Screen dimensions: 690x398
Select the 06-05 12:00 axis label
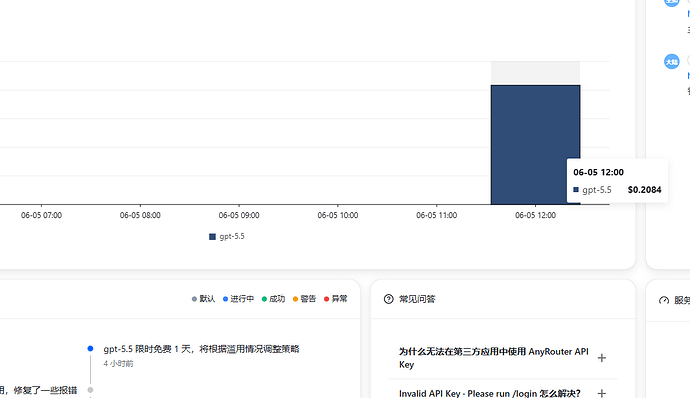coord(535,215)
